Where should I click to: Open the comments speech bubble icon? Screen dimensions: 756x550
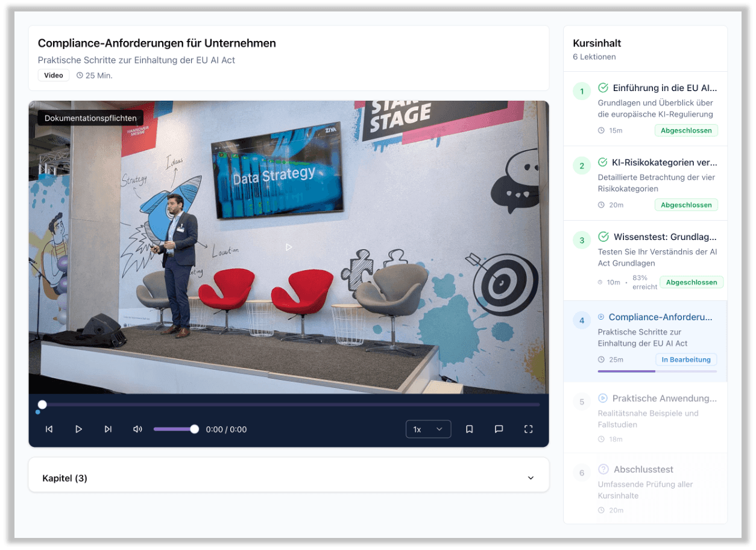coord(499,429)
